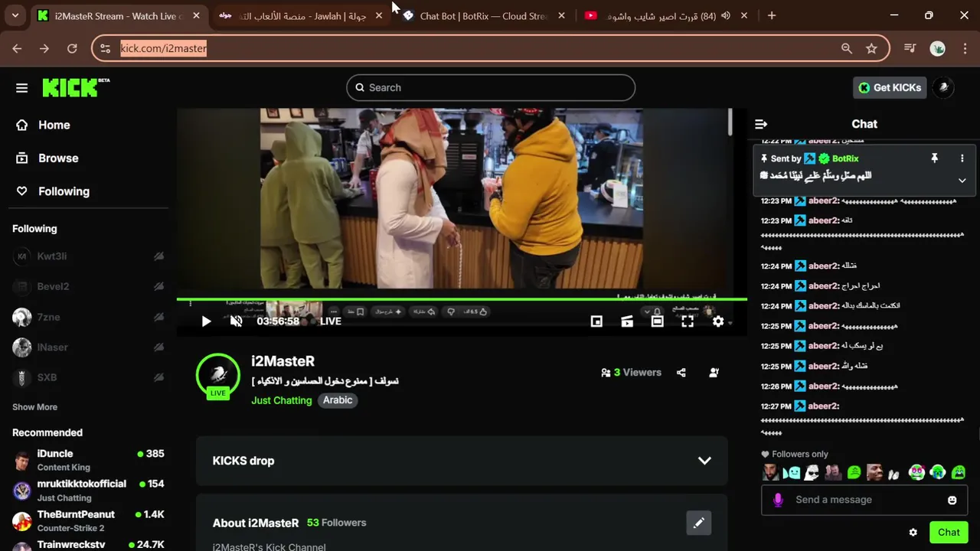The image size is (980, 551).
Task: Open mini player mode
Action: tap(596, 321)
